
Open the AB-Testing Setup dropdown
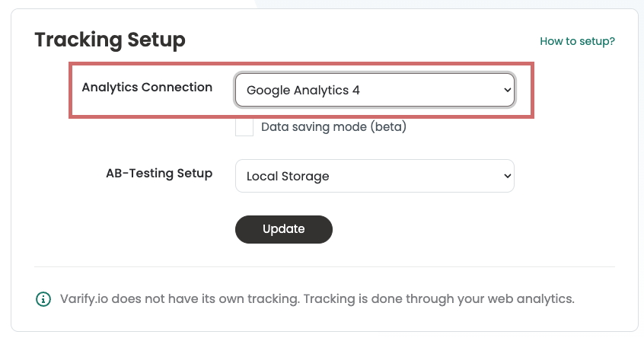tap(375, 176)
